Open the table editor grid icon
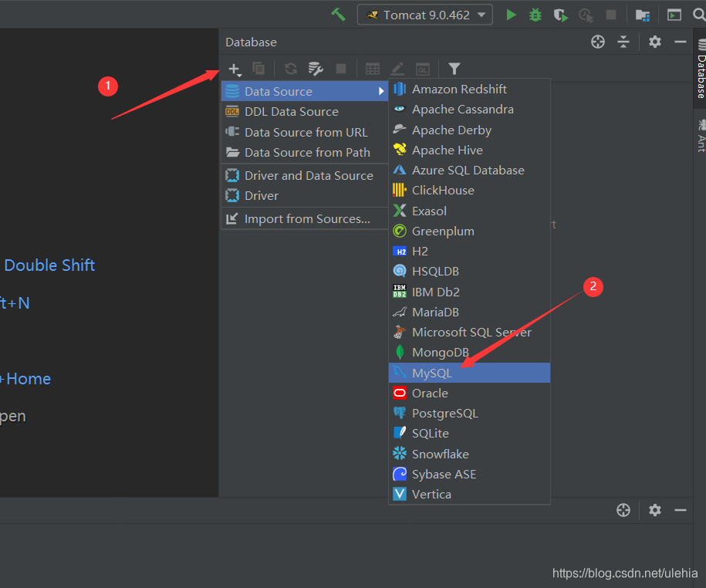Image resolution: width=706 pixels, height=588 pixels. (373, 69)
